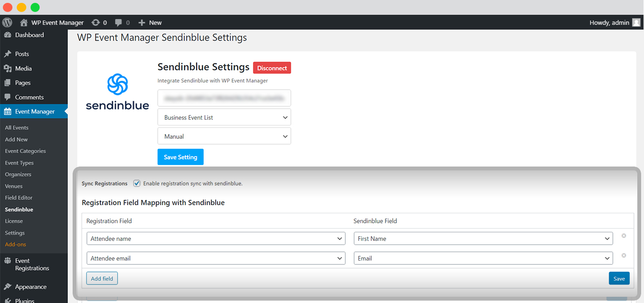
Task: Click the blue Save Setting button
Action: (181, 157)
